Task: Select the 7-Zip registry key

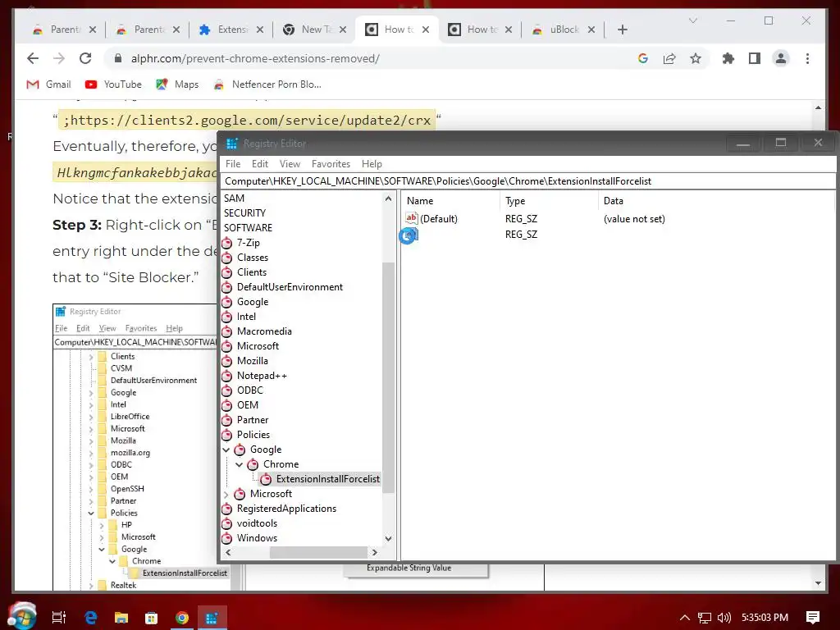Action: 248,243
